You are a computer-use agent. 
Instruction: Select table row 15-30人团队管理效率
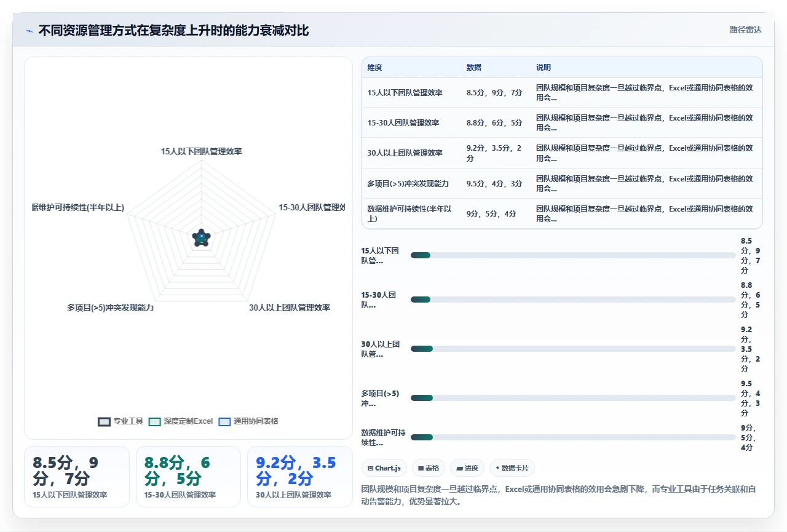[562, 122]
